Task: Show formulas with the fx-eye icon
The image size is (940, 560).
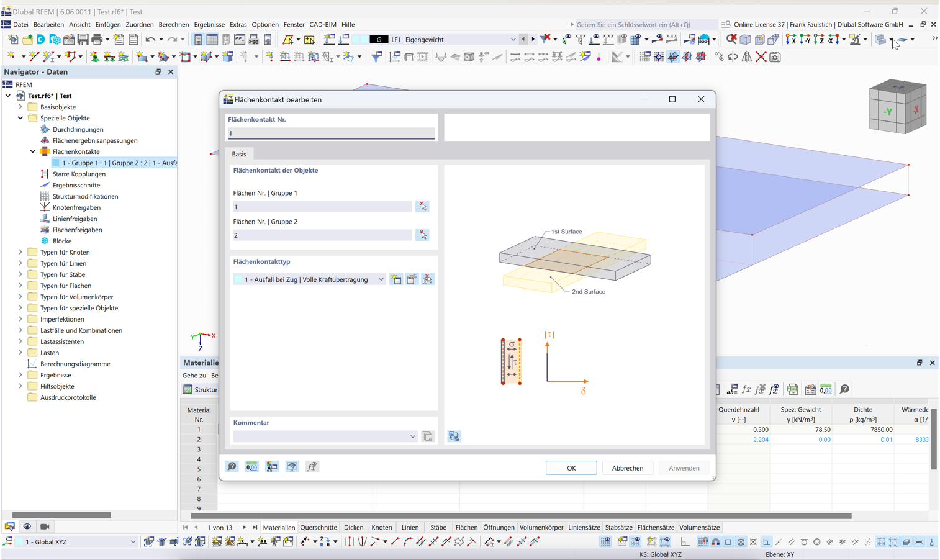Action: pyautogui.click(x=774, y=389)
